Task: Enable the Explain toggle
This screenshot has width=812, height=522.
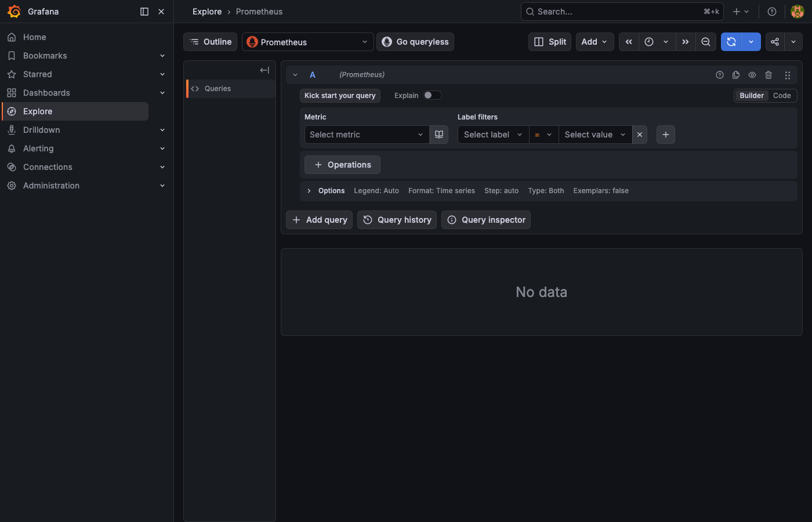Action: 432,95
